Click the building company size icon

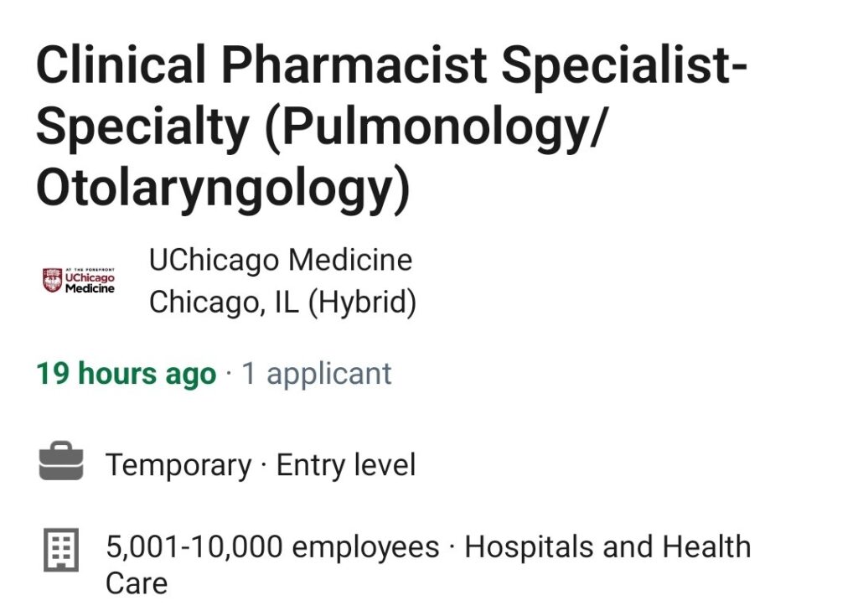[x=61, y=549]
